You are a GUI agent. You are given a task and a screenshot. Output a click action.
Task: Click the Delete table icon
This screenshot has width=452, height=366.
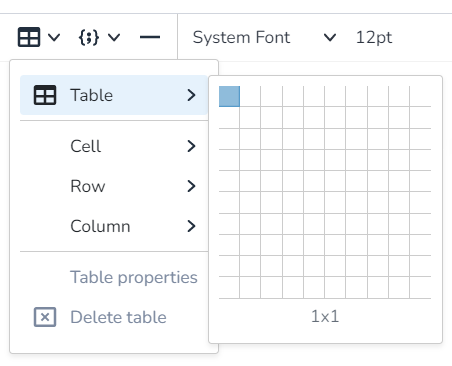pyautogui.click(x=45, y=317)
